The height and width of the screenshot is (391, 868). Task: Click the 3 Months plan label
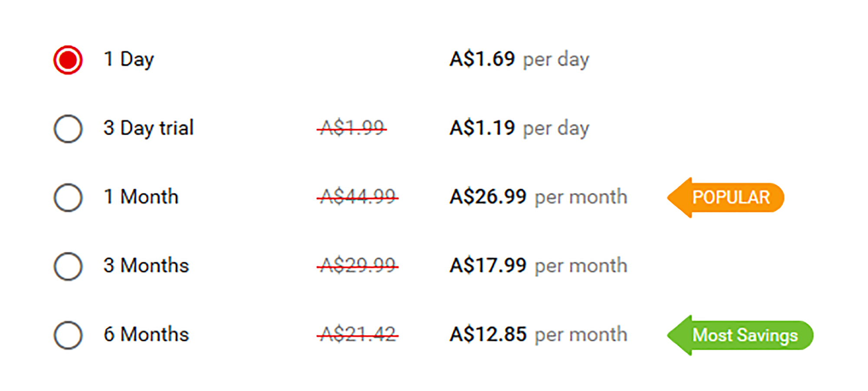coord(146,265)
